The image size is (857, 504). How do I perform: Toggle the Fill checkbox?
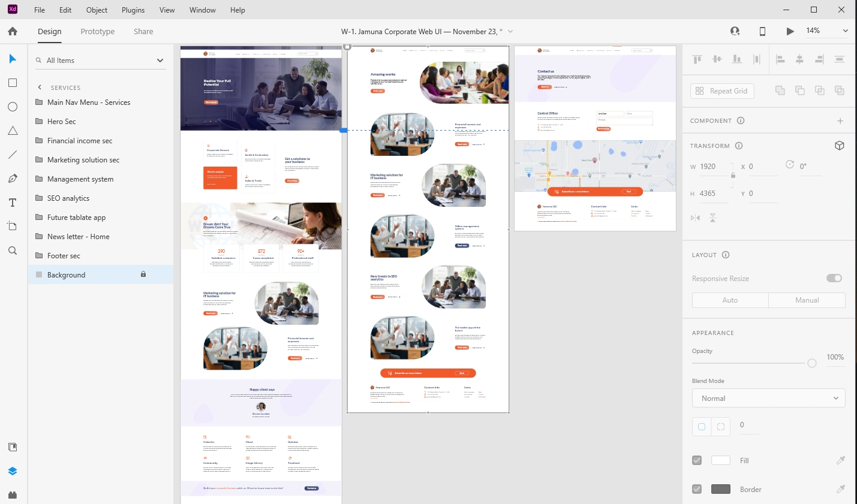point(697,460)
